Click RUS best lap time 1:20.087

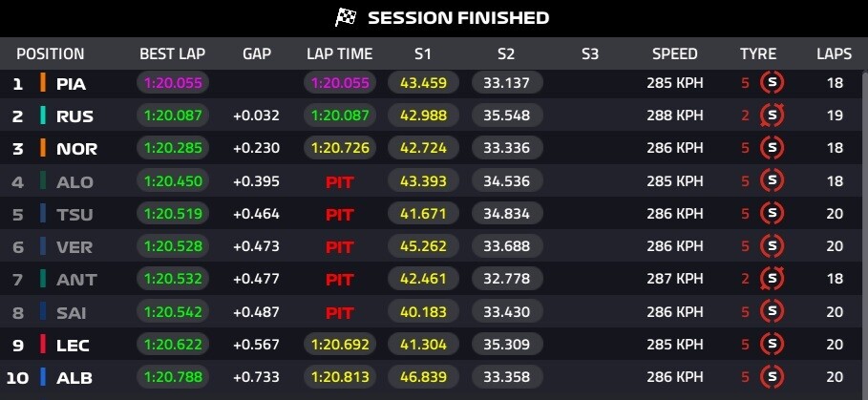173,116
